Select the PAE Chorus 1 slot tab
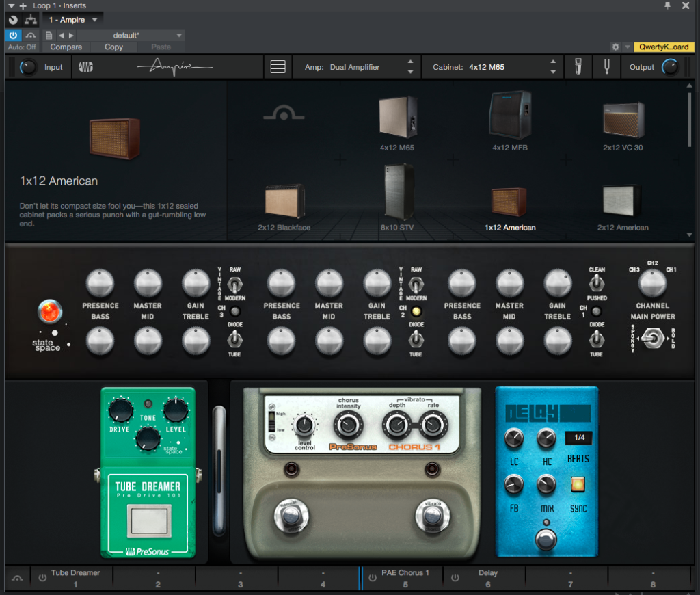 [x=405, y=579]
